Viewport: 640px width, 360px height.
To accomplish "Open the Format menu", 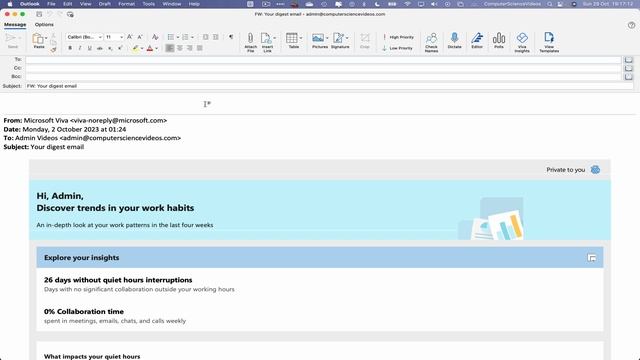I will [x=127, y=4].
